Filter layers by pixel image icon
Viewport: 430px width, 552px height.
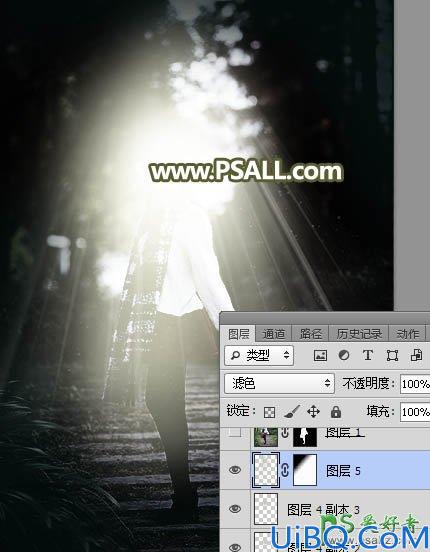(x=320, y=356)
